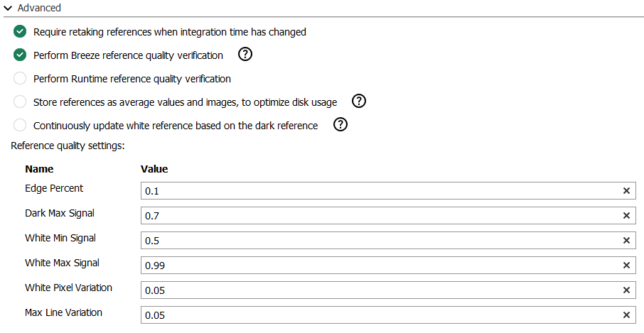Viewport: 644px width, 333px height.
Task: Disable requiring retaking references on integration change
Action: pyautogui.click(x=20, y=32)
